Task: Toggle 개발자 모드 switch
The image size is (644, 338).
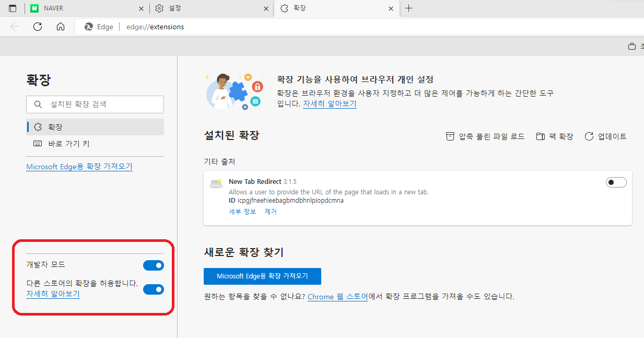Action: (x=154, y=265)
